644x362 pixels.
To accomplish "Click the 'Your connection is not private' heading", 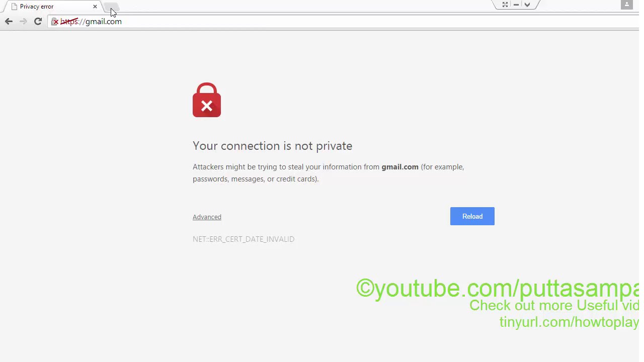I will point(272,146).
